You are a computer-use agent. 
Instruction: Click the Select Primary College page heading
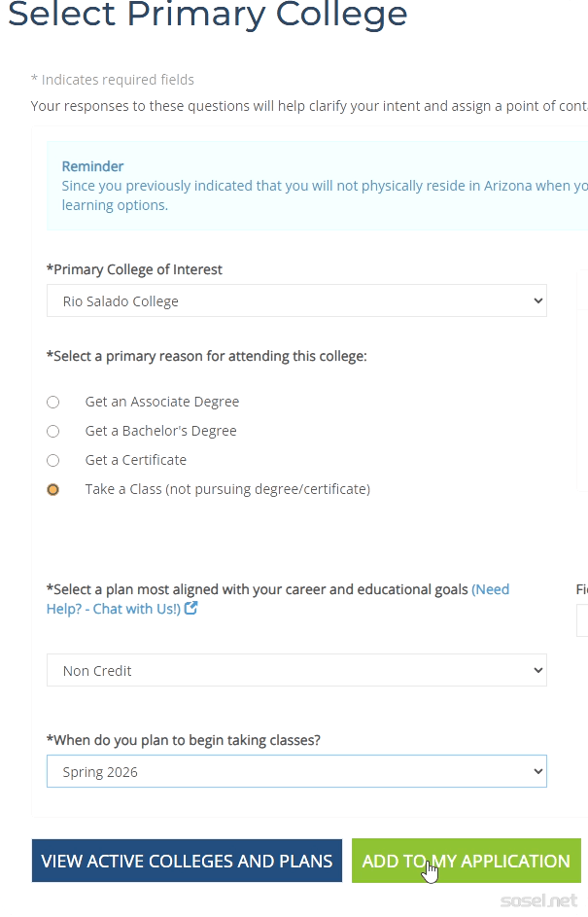pyautogui.click(x=207, y=16)
